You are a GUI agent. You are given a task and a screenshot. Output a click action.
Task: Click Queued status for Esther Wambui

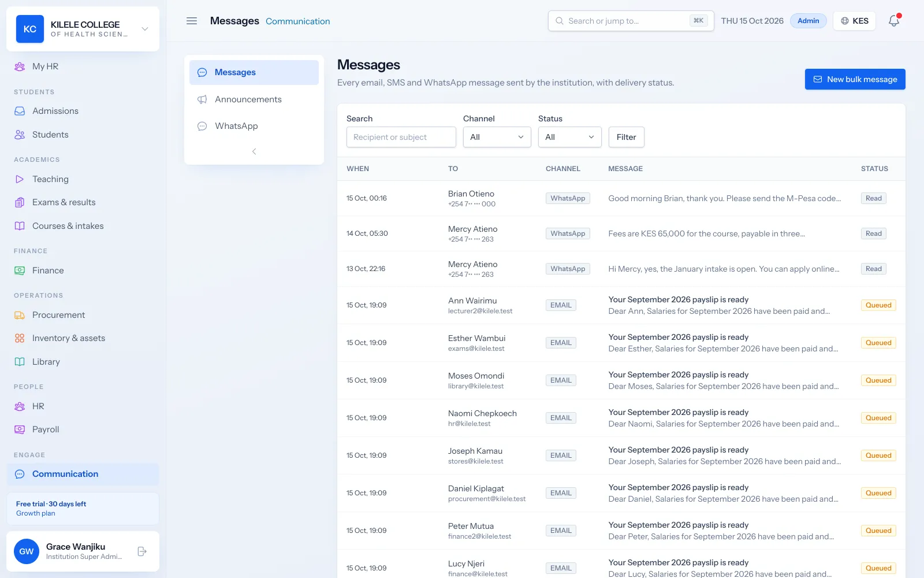click(x=878, y=343)
